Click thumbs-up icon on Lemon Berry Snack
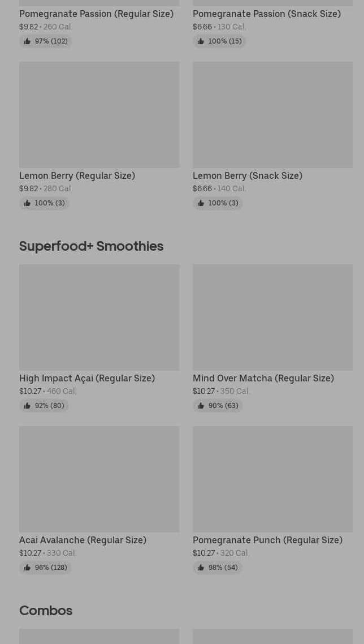 click(201, 203)
